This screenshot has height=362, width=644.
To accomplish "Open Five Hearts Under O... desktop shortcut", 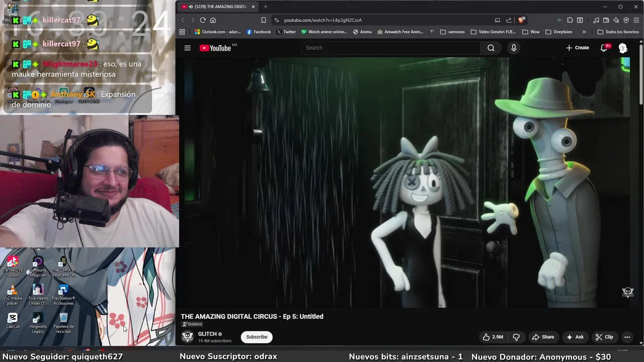I will point(38,295).
